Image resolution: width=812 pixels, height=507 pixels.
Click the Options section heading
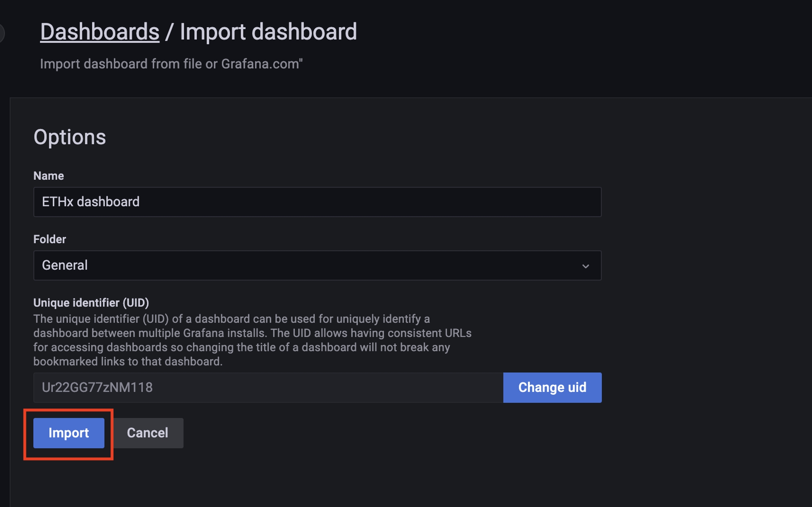click(x=69, y=137)
